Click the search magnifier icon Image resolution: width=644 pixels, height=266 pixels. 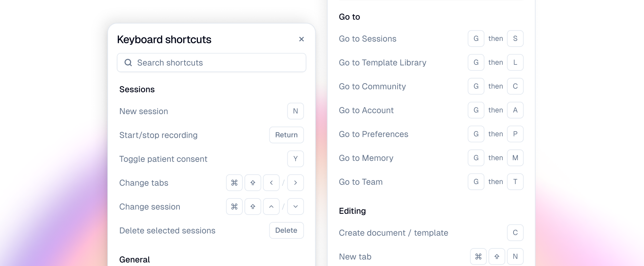pos(128,62)
